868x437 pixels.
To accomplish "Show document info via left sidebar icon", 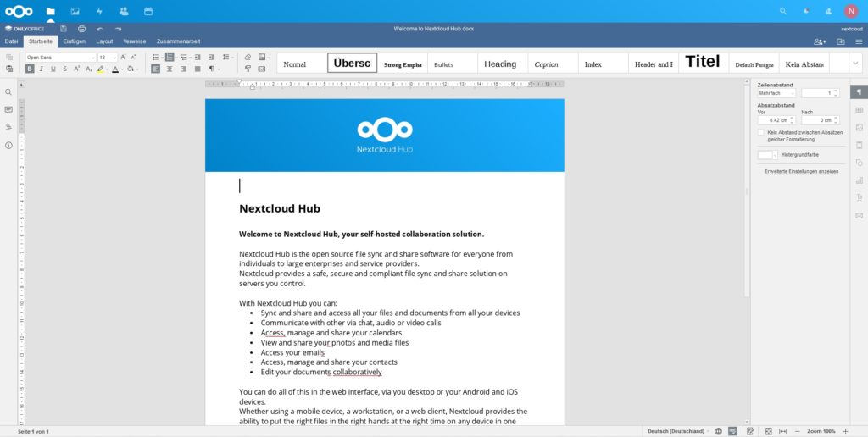I will click(x=8, y=146).
